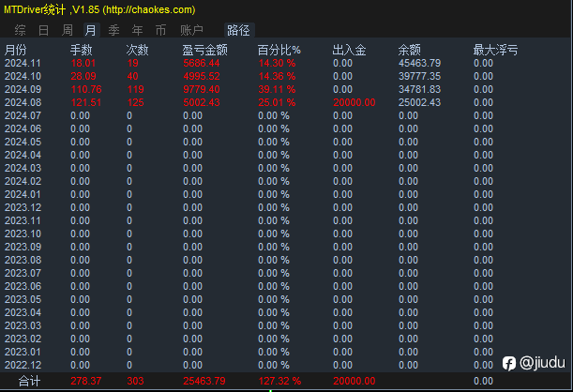The width and height of the screenshot is (573, 392).
Task: Click lots value 28.09
Action: pyautogui.click(x=83, y=76)
